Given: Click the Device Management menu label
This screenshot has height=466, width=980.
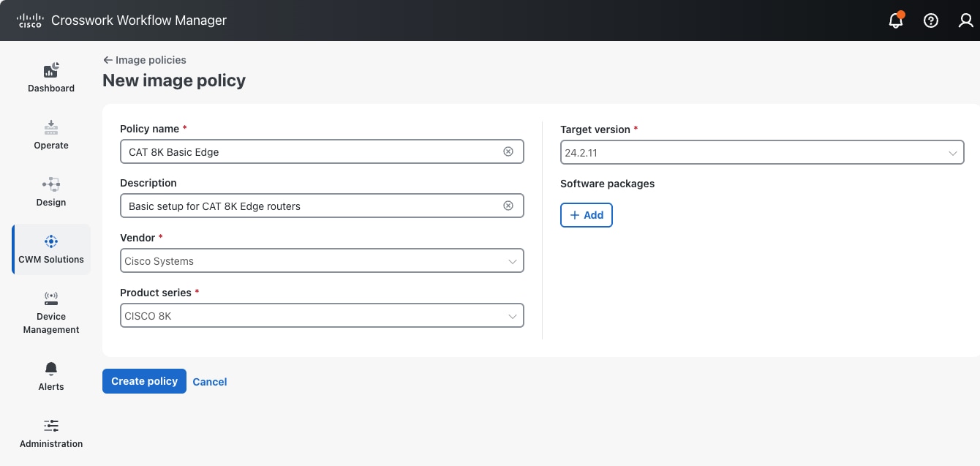Looking at the screenshot, I should tap(51, 323).
